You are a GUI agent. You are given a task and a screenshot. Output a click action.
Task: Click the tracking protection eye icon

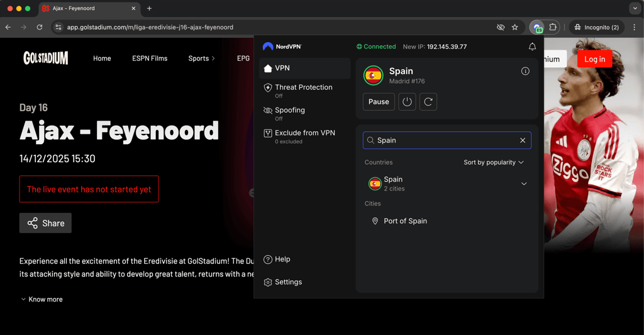tap(500, 27)
